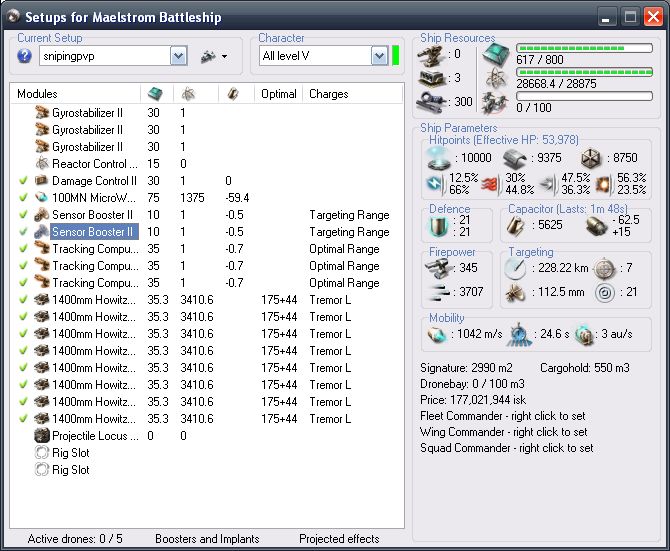
Task: Toggle checkmark on highlighted Sensor Booster II
Action: point(23,232)
